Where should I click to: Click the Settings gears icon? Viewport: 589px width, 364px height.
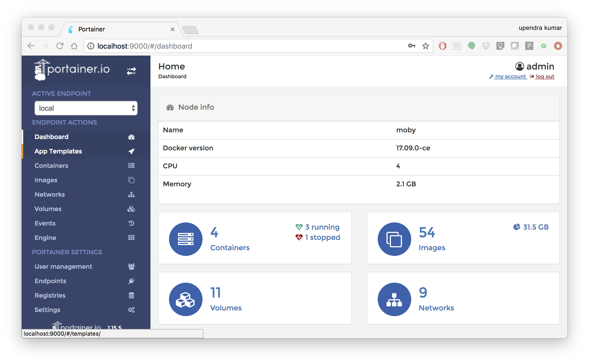[x=131, y=310]
